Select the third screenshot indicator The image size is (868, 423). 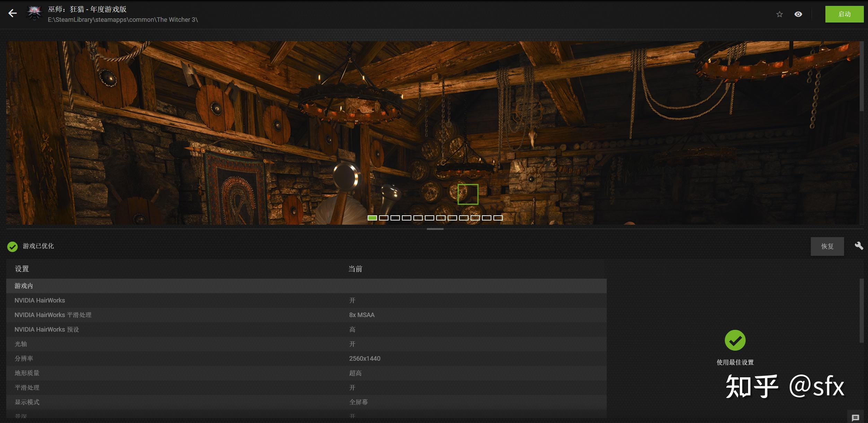pos(395,218)
